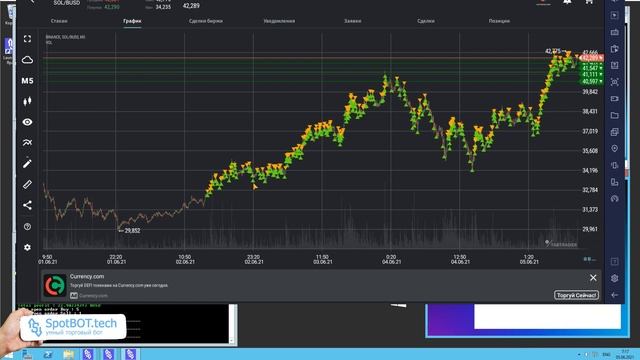The height and width of the screenshot is (360, 640).
Task: Open the emulator sidebar folder icon
Action: pyautogui.click(x=615, y=116)
